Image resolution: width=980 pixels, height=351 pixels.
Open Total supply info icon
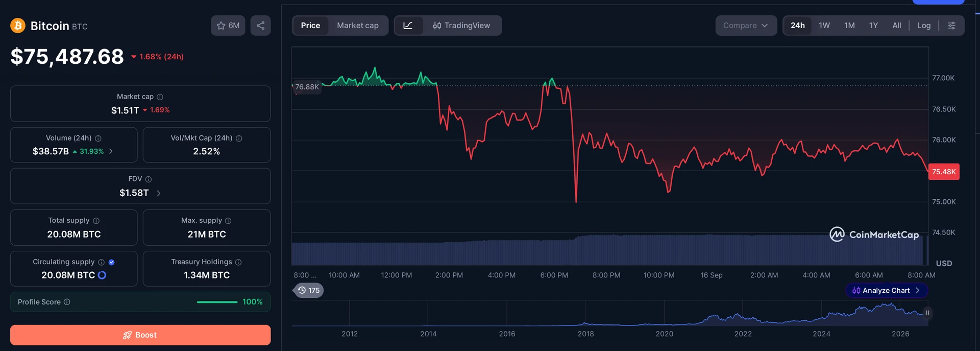pos(96,220)
